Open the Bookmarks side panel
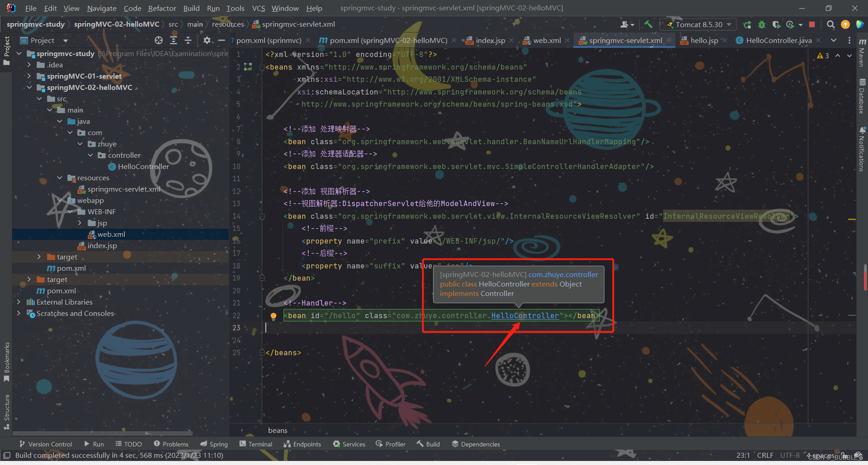Viewport: 868px width, 465px height. pos(6,362)
